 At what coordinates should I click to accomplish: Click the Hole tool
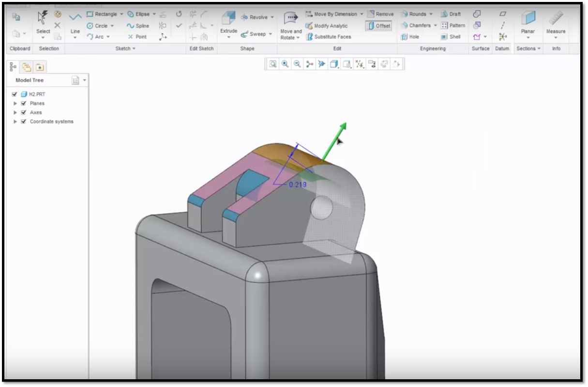410,37
